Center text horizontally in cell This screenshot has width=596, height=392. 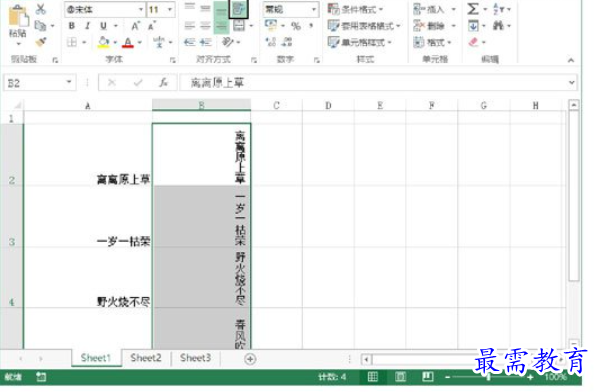205,25
